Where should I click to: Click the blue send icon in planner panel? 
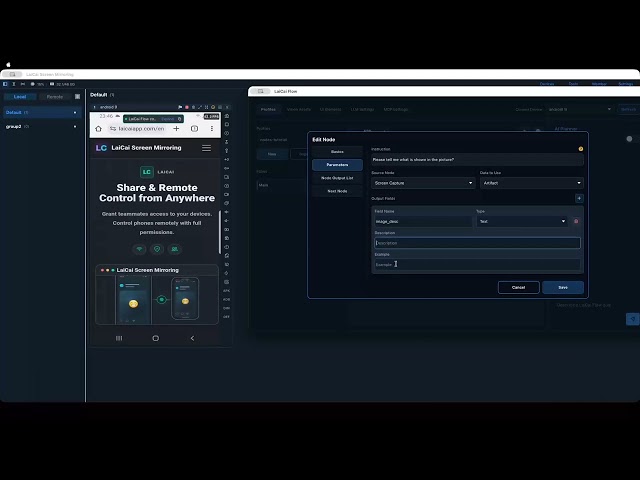[633, 319]
